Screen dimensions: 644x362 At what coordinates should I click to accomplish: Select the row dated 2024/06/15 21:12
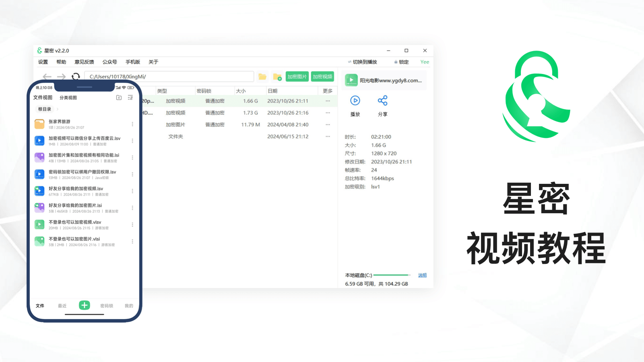click(x=239, y=136)
